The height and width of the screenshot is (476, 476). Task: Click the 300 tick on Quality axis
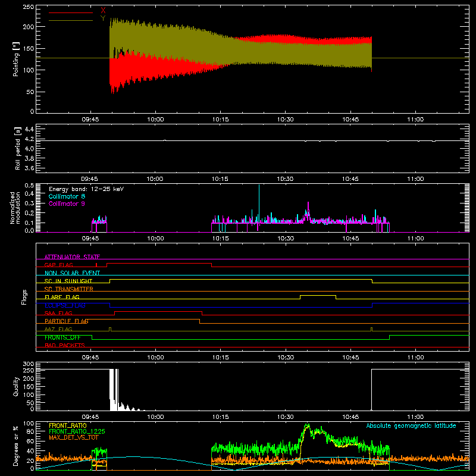(29, 364)
